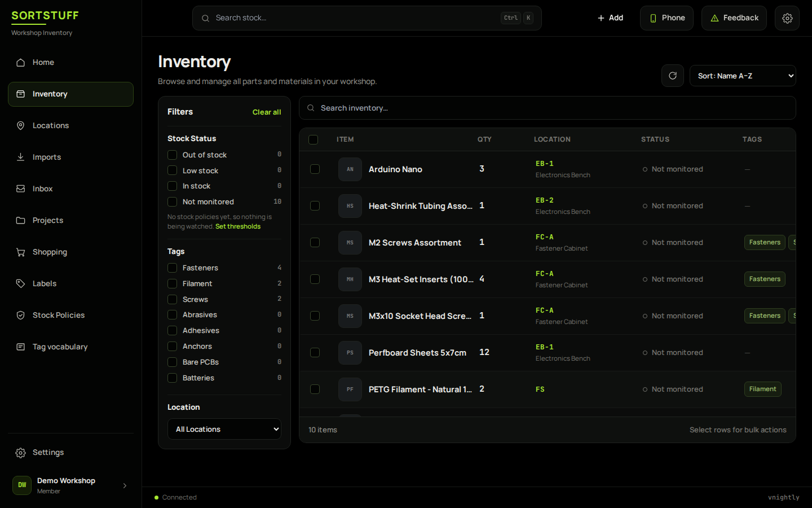Open the Tag vocabulary page
812x508 pixels.
coord(70,347)
